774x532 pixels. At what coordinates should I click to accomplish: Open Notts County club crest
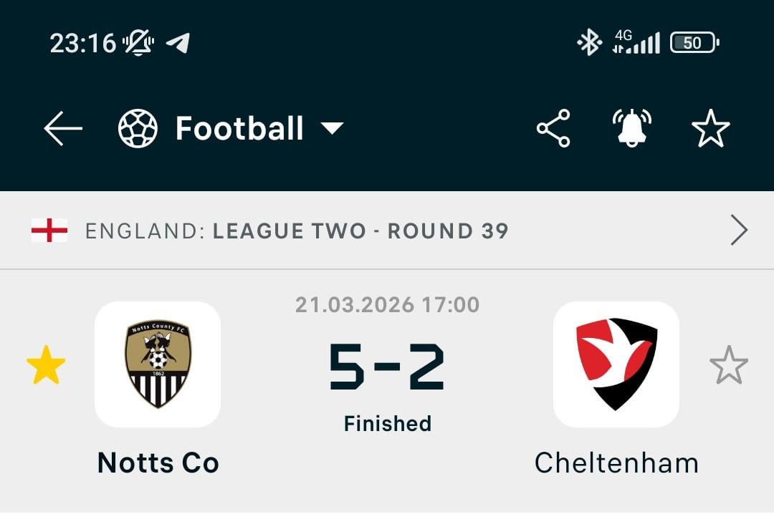[x=158, y=364]
